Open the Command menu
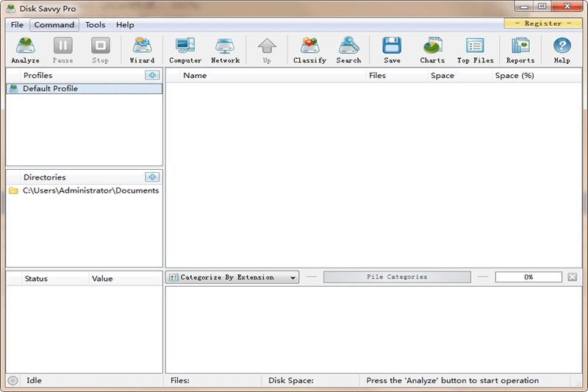588x392 pixels. tap(54, 25)
